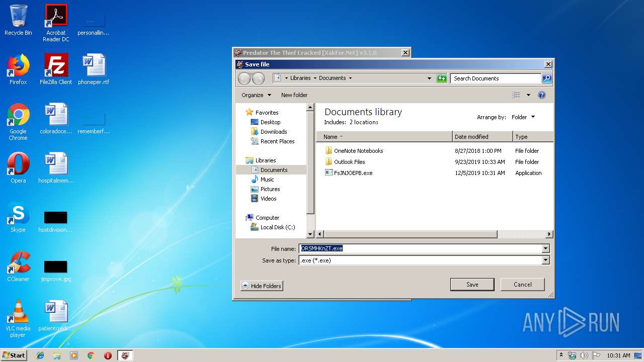Show hidden tray icons arrow

pos(561,355)
